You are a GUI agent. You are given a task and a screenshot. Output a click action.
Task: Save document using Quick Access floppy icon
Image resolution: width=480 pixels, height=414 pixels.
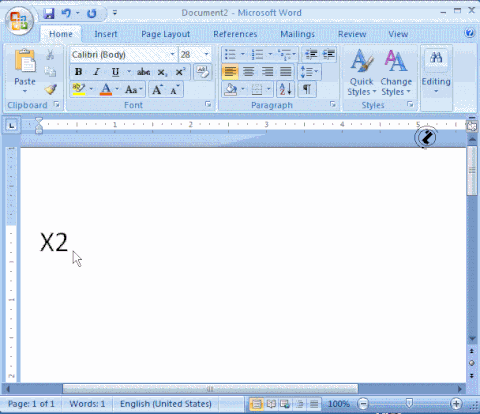pos(49,14)
